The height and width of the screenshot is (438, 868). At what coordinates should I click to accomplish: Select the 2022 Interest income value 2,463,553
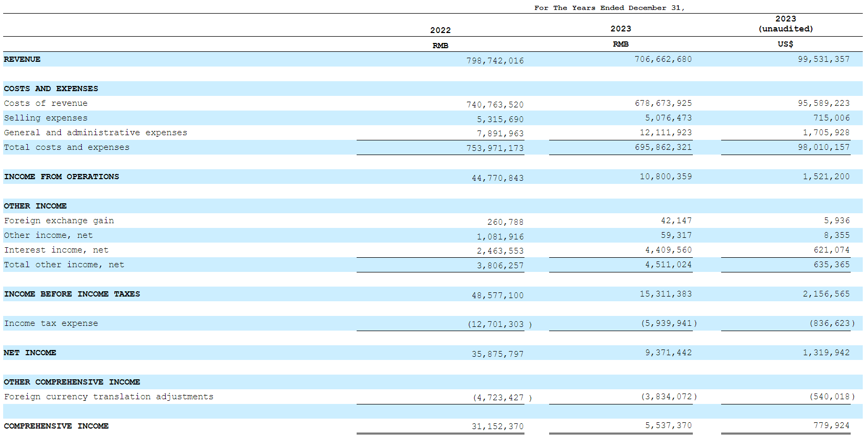pos(500,251)
